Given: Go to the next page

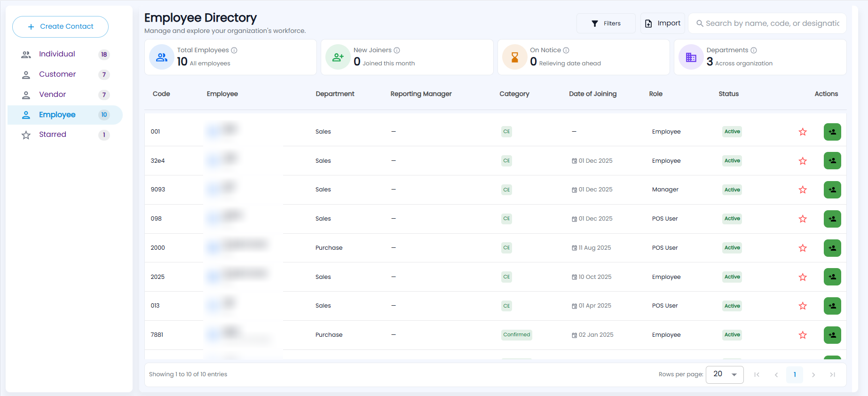Looking at the screenshot, I should 813,375.
